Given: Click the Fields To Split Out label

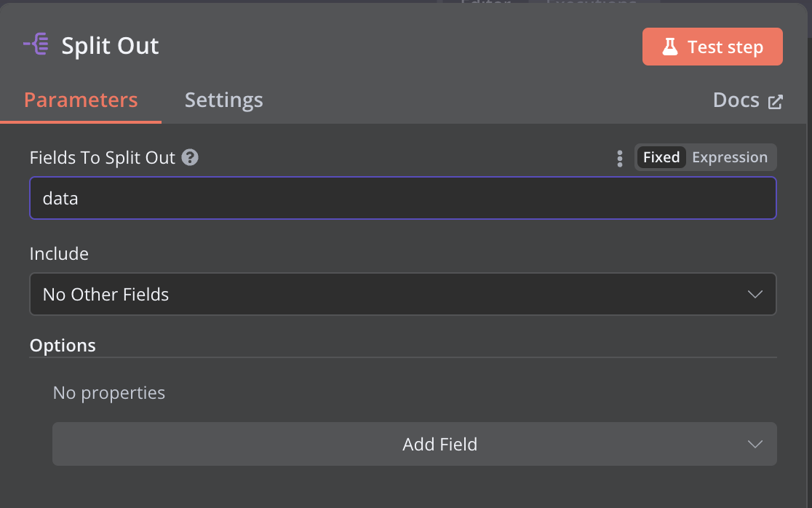Looking at the screenshot, I should 103,157.
